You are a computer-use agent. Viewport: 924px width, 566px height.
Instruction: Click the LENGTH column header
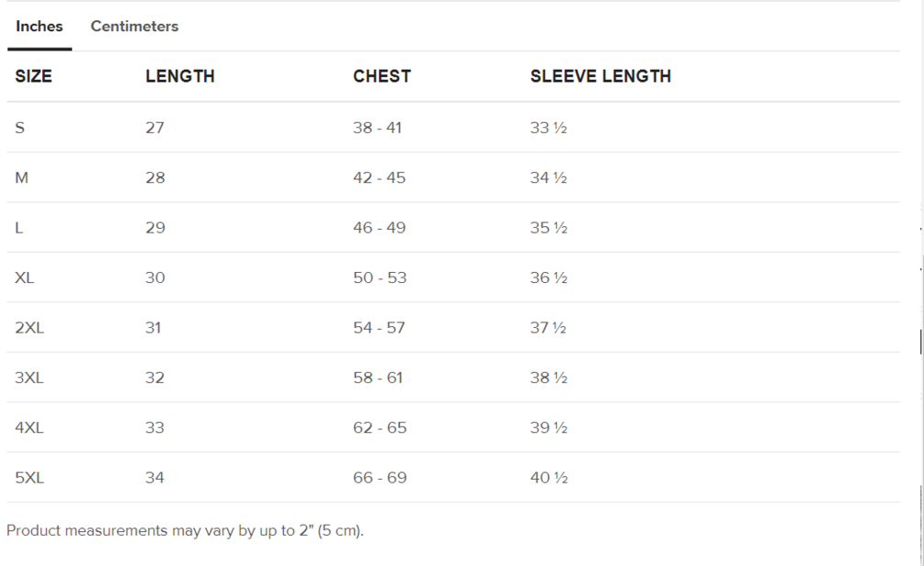click(180, 77)
